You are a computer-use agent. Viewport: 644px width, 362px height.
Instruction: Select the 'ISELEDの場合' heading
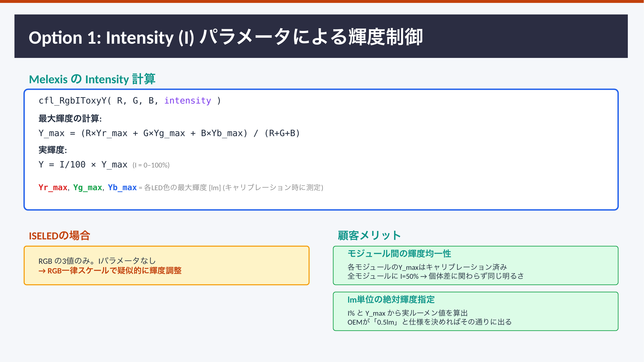point(59,236)
